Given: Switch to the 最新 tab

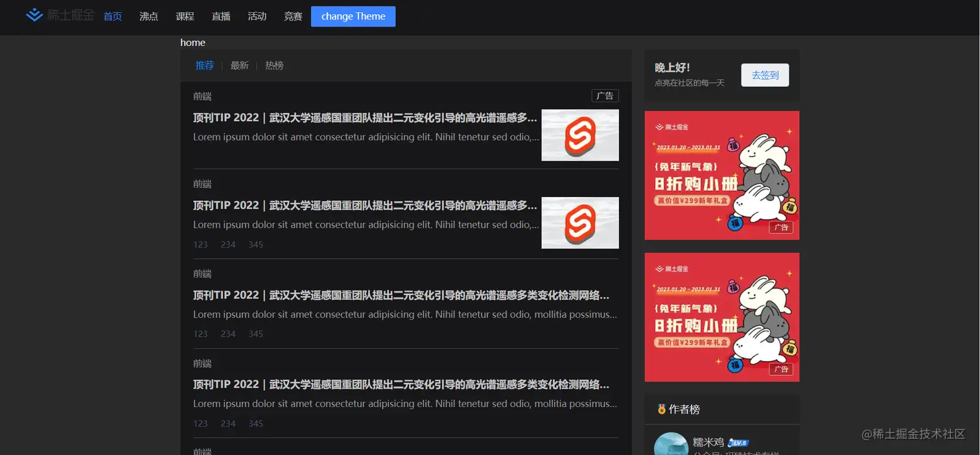Looking at the screenshot, I should 240,65.
